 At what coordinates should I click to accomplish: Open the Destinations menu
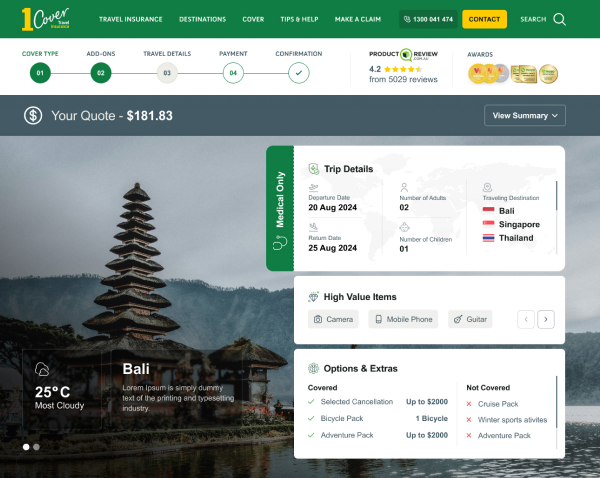[x=202, y=19]
